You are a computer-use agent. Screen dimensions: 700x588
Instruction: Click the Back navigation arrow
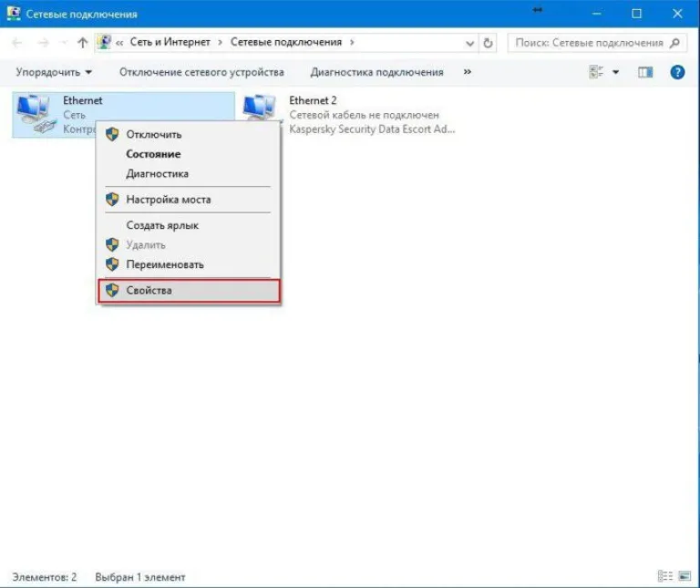coord(17,43)
